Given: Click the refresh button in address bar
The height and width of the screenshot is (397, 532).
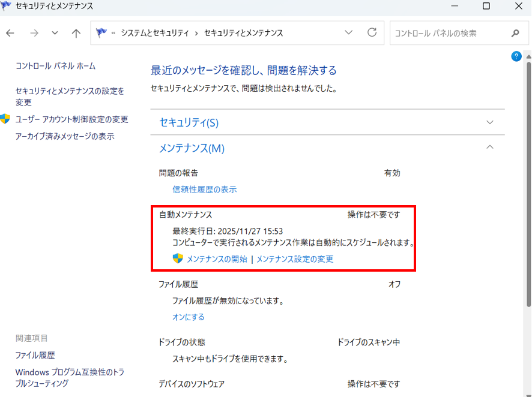Looking at the screenshot, I should click(x=372, y=33).
